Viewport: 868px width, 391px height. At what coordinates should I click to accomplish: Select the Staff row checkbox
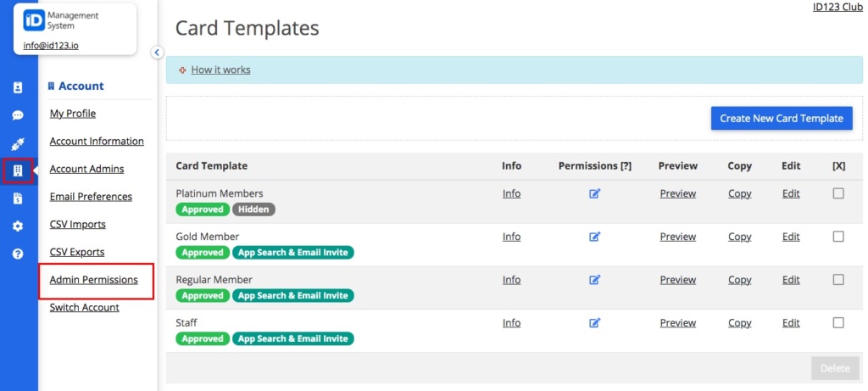coord(838,322)
